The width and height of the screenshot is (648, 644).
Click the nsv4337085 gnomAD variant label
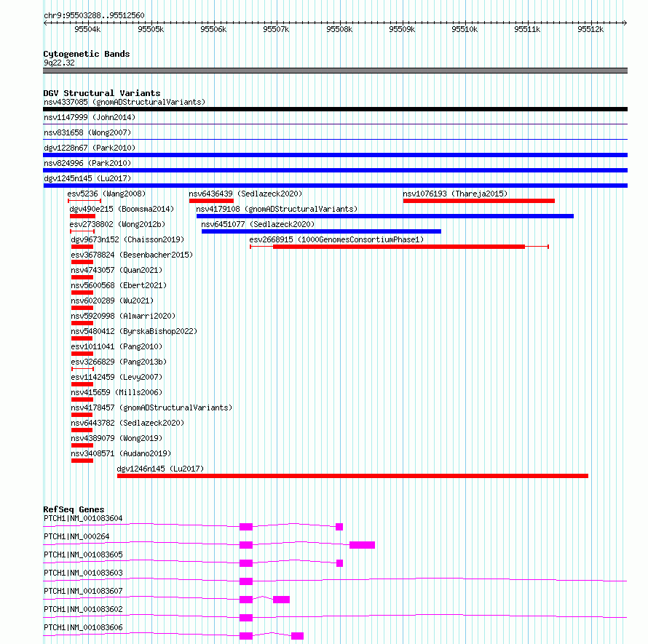tap(125, 102)
